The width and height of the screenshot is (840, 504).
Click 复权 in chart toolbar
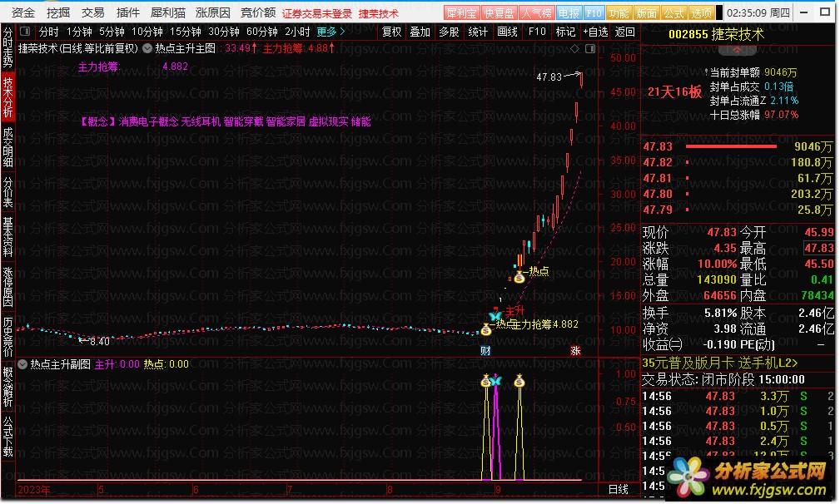[391, 32]
